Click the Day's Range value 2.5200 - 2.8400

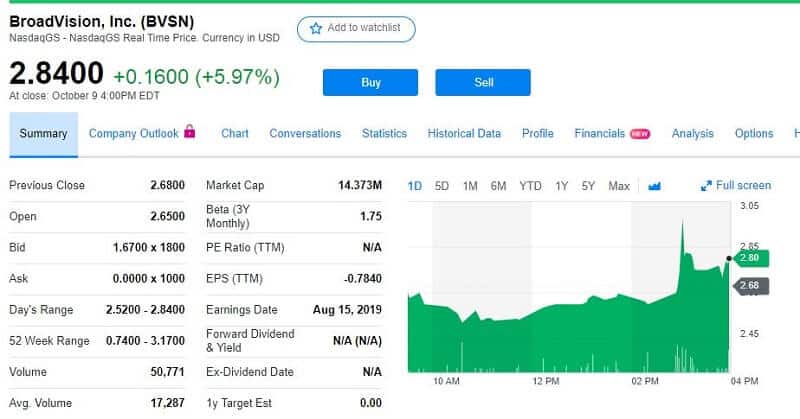pos(145,310)
